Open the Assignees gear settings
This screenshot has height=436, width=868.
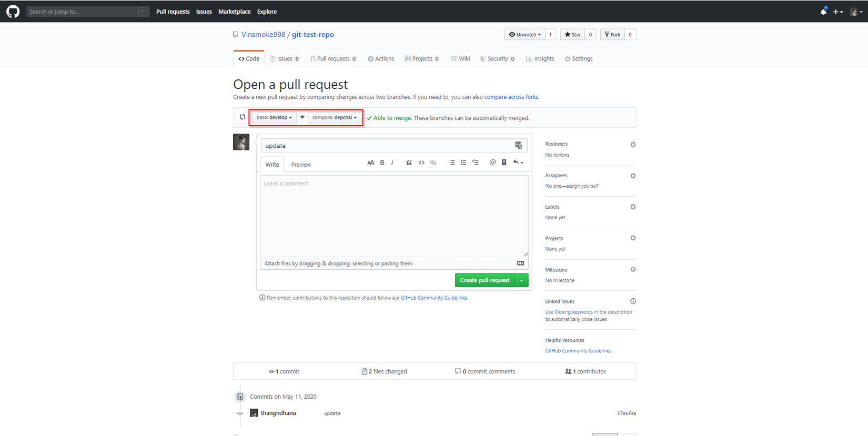633,176
